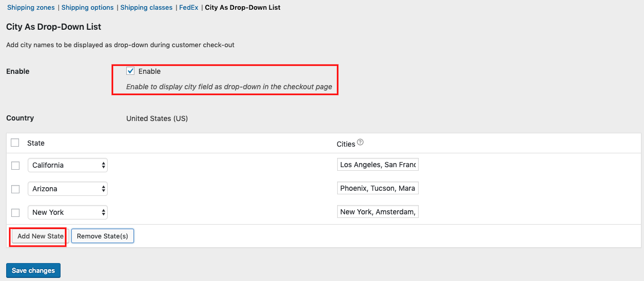The width and height of the screenshot is (644, 281).
Task: Go to Shipping options tab
Action: click(x=88, y=8)
